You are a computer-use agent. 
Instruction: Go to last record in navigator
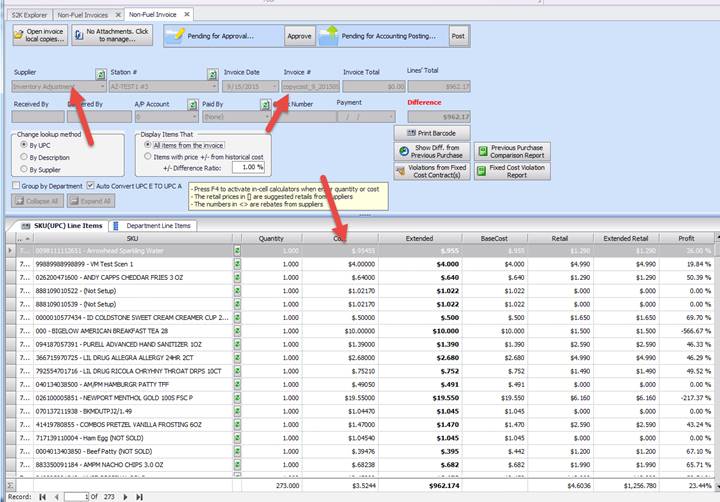pyautogui.click(x=139, y=496)
